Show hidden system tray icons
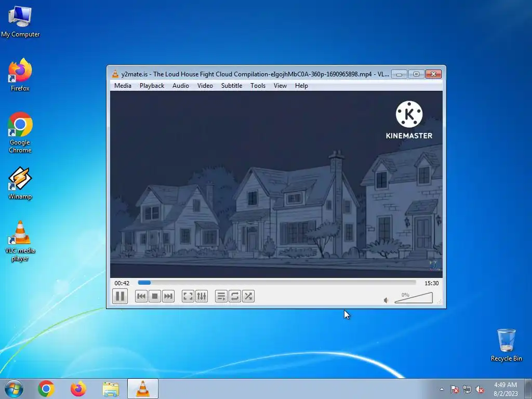 [442, 389]
